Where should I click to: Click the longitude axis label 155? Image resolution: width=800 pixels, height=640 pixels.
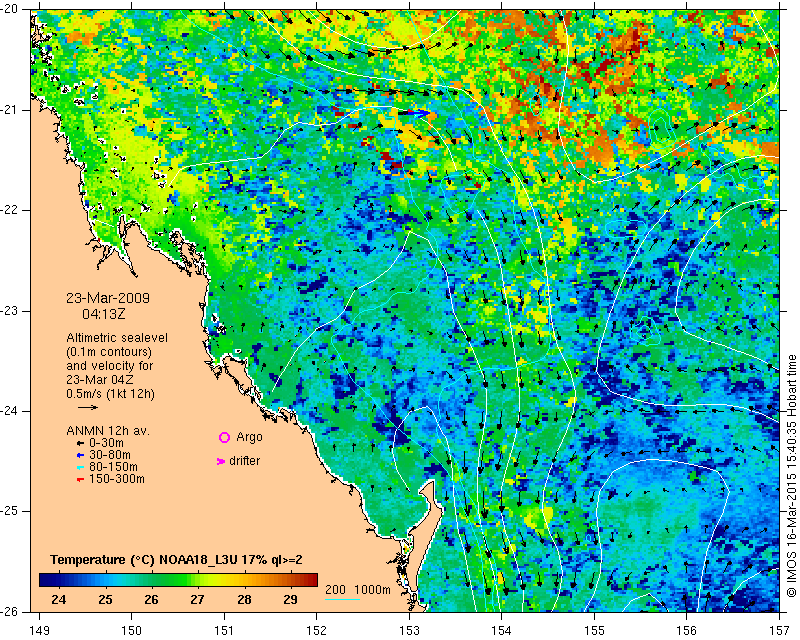click(594, 631)
